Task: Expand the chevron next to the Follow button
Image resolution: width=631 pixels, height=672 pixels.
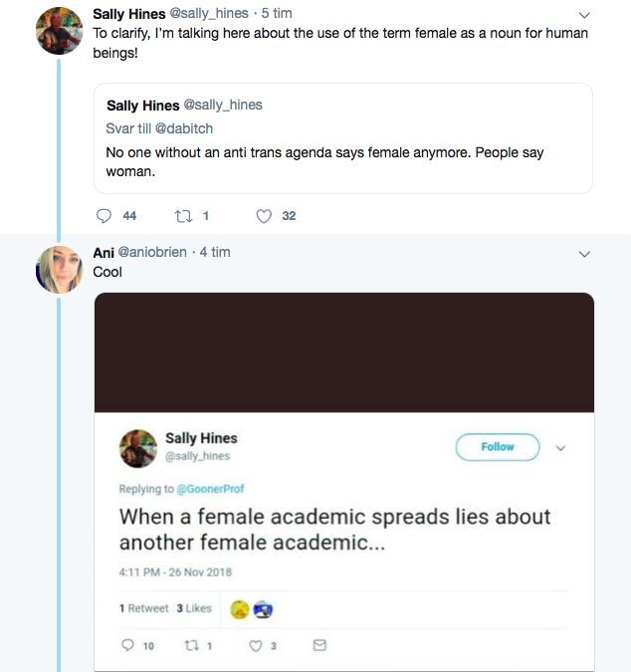Action: coord(560,448)
